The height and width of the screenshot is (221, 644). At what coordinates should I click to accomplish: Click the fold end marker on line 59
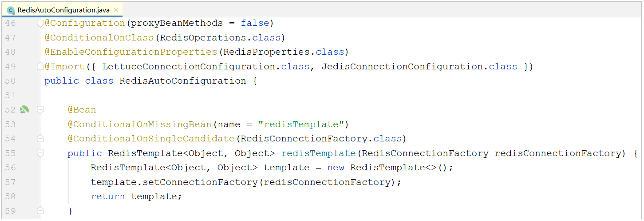pos(40,211)
